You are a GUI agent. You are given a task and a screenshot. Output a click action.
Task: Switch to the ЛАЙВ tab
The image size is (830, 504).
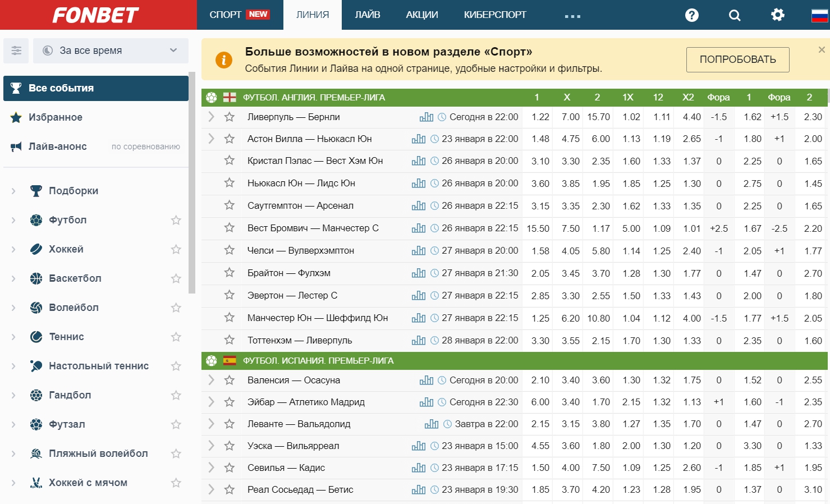(368, 15)
